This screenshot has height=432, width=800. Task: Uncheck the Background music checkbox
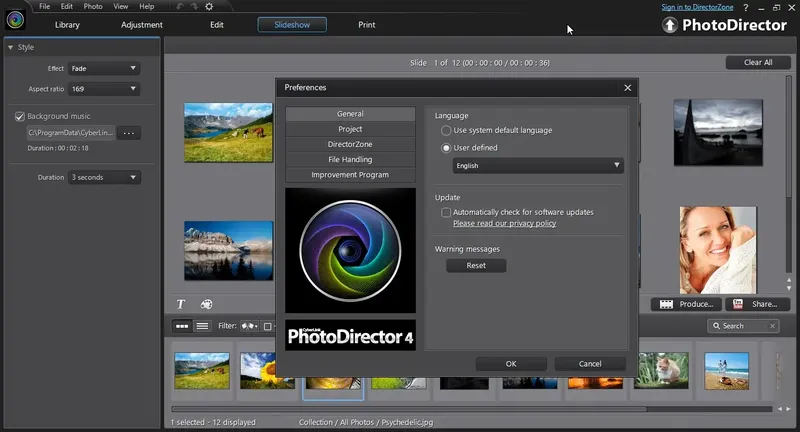point(19,116)
